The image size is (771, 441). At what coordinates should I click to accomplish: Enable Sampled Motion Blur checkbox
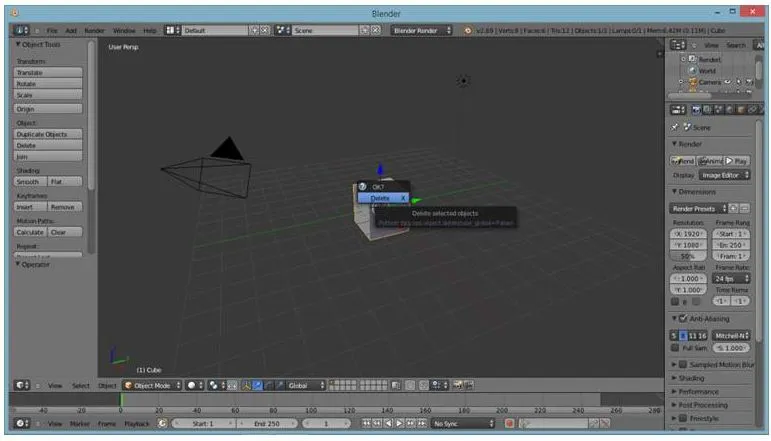coord(683,364)
